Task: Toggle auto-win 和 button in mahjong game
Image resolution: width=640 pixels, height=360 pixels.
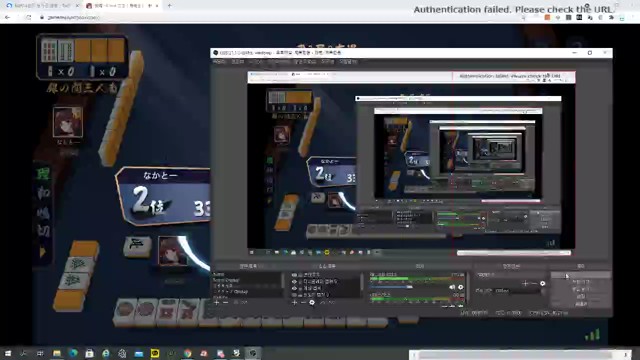Action: 44,193
